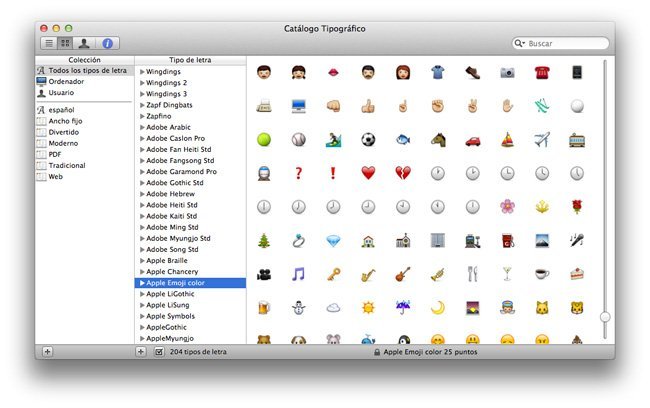Click the Christmas tree emoji glyph
Screen dimensions: 650x408
264,240
